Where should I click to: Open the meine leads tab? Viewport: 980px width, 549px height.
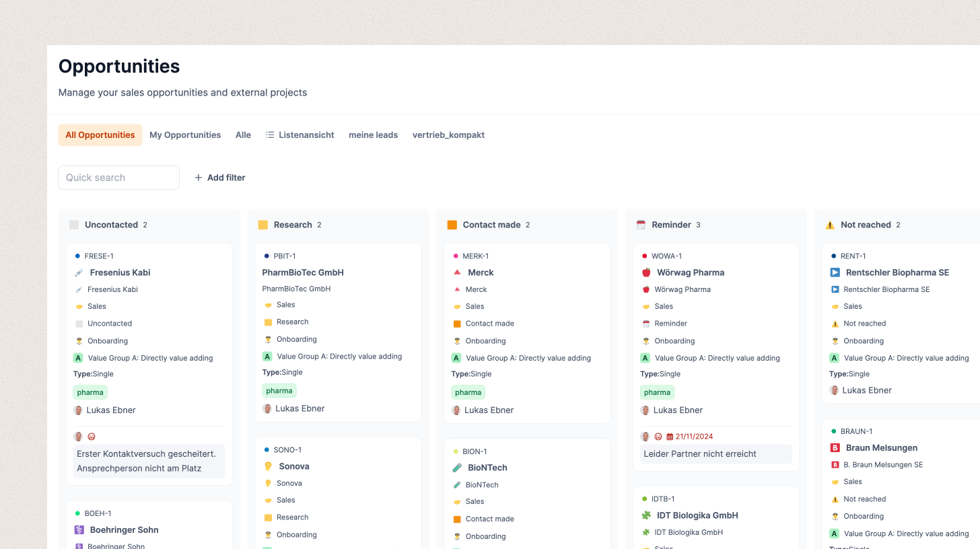click(x=374, y=135)
